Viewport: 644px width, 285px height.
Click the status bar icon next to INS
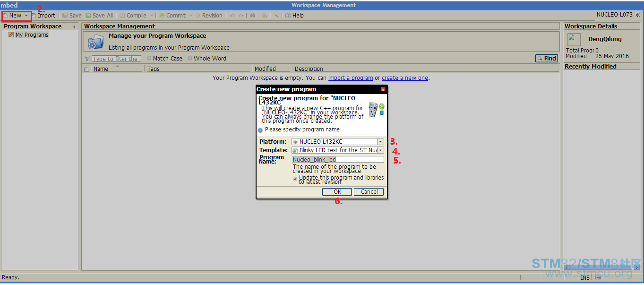click(x=598, y=278)
